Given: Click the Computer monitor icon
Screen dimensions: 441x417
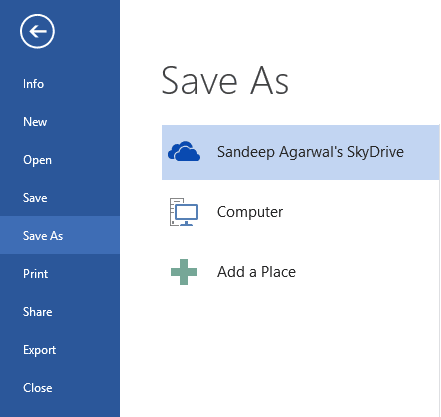Looking at the screenshot, I should [184, 212].
